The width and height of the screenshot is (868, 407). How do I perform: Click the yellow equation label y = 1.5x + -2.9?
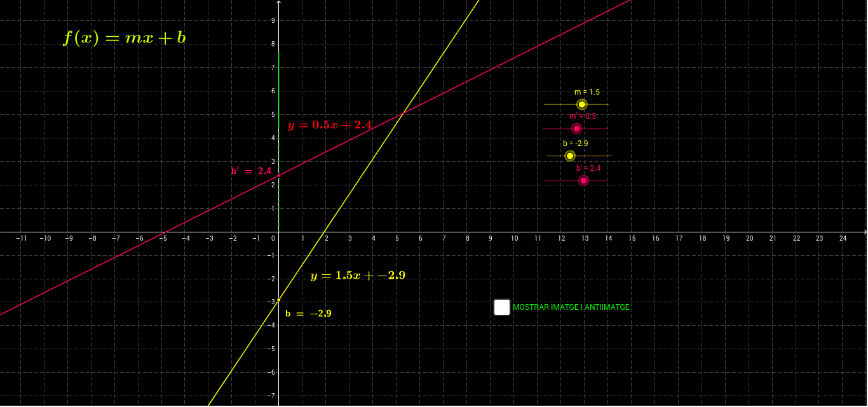358,276
